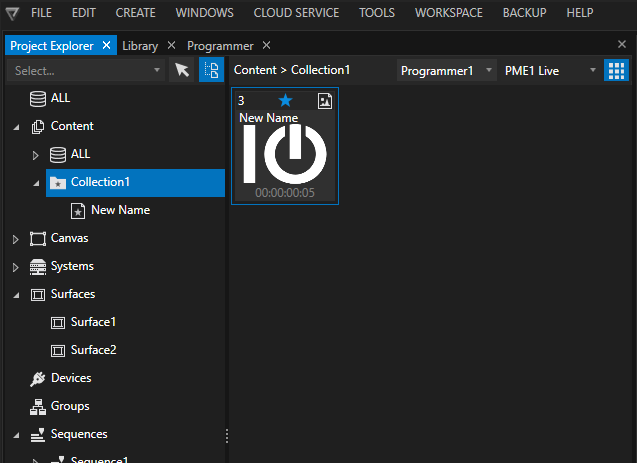The height and width of the screenshot is (463, 637).
Task: Select the New Name content thumbnail
Action: [x=285, y=154]
